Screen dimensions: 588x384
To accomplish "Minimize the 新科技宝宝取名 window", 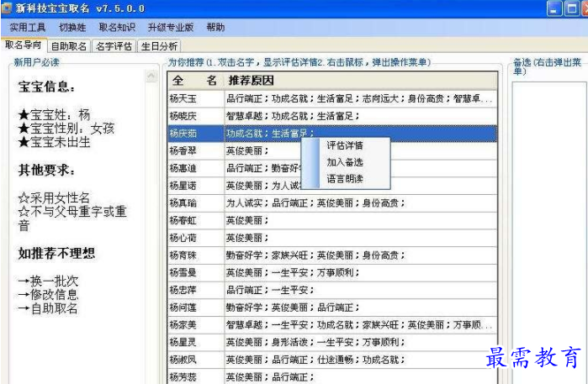I will [x=554, y=8].
